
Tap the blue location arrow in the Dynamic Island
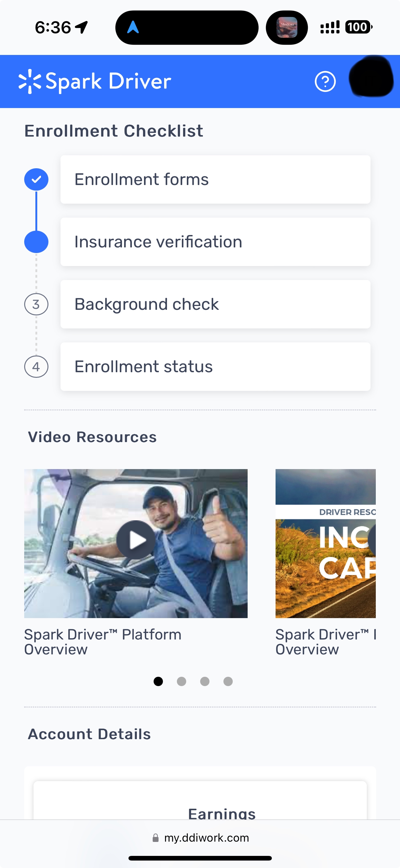click(x=133, y=27)
